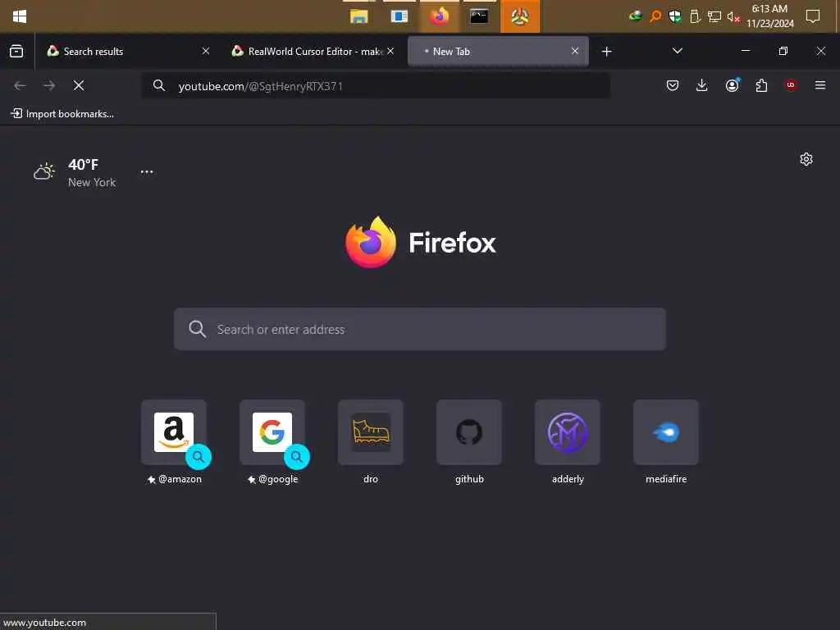The image size is (840, 630).
Task: Select the New Tab tab
Action: [x=498, y=52]
